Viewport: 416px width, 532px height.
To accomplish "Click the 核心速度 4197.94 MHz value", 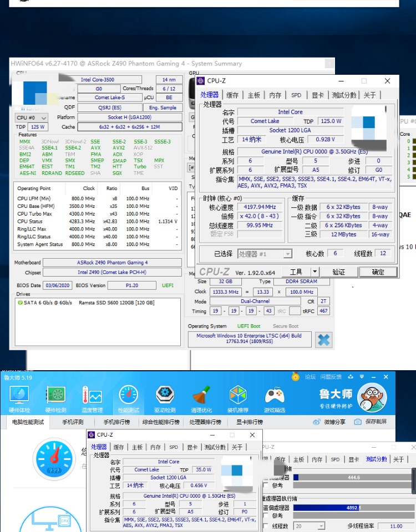I will [260, 207].
